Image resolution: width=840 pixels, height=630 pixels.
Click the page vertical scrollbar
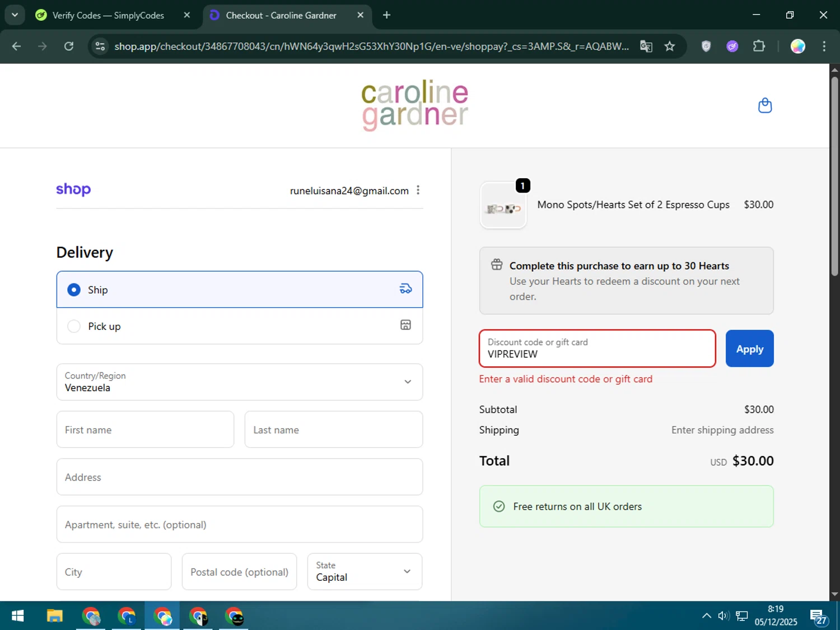(834, 176)
